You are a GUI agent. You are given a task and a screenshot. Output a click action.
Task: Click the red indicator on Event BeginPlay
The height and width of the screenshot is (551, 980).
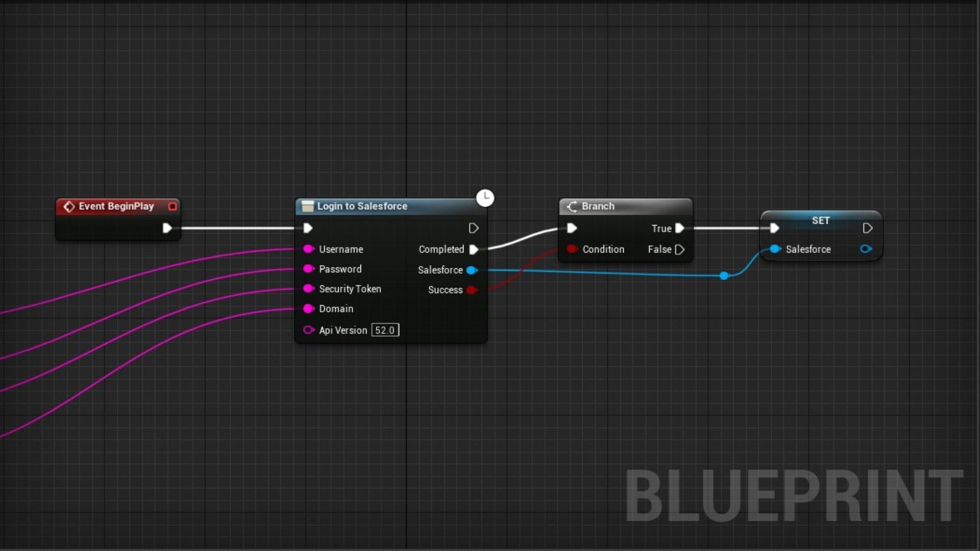[173, 207]
